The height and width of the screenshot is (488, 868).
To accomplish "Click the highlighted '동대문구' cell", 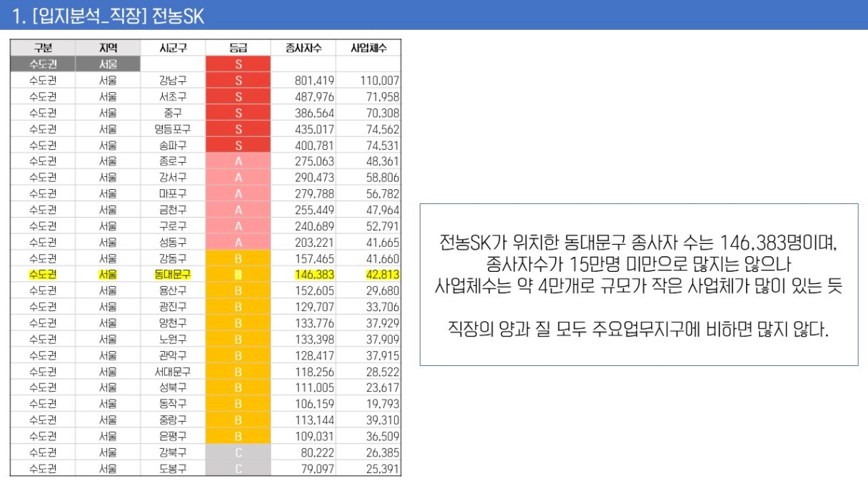I will 173,274.
